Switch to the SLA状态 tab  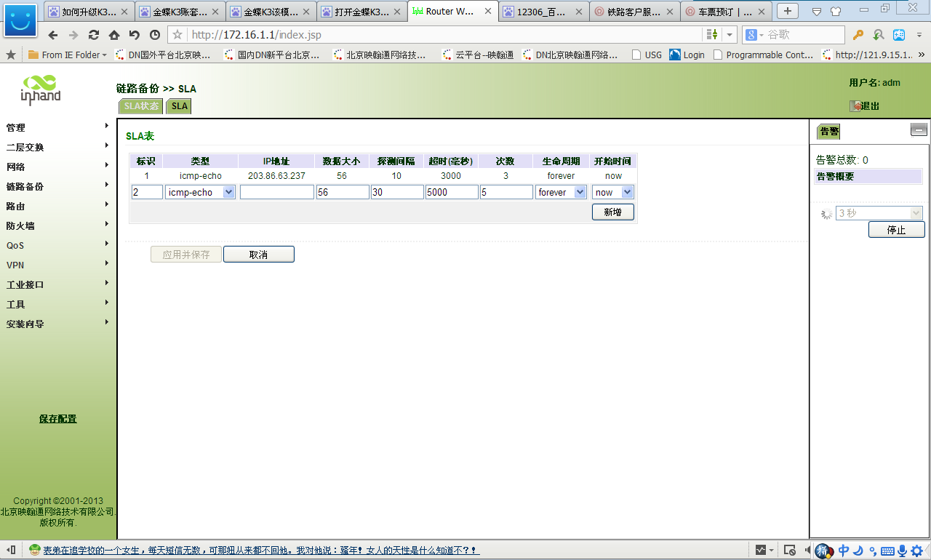(x=141, y=106)
